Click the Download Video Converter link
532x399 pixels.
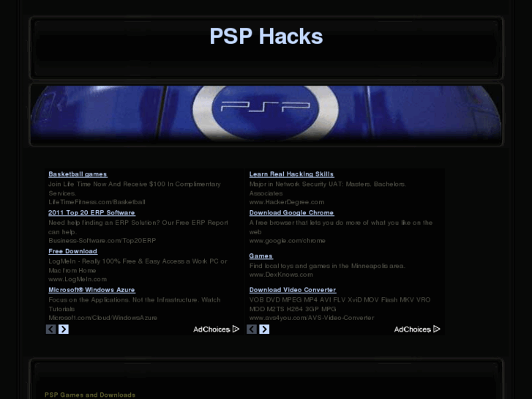pos(293,290)
